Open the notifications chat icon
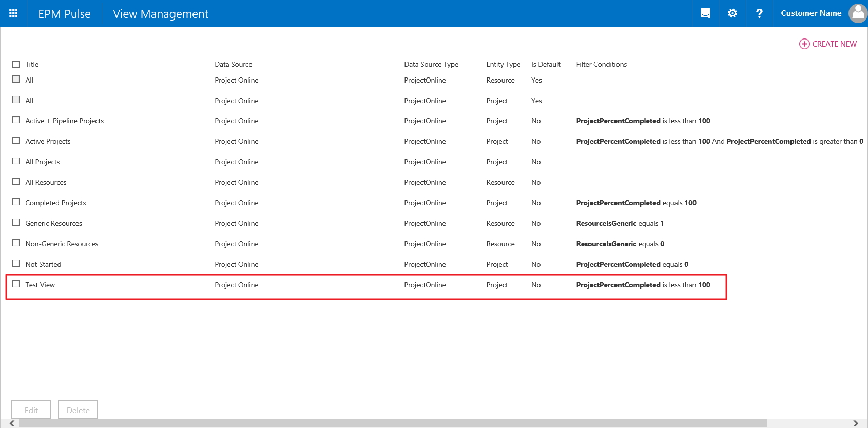 pyautogui.click(x=705, y=13)
